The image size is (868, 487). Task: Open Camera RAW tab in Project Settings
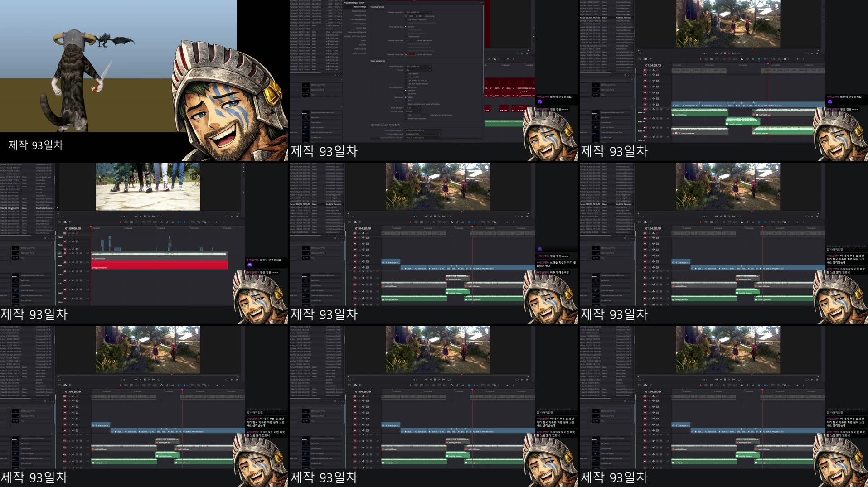point(361,28)
